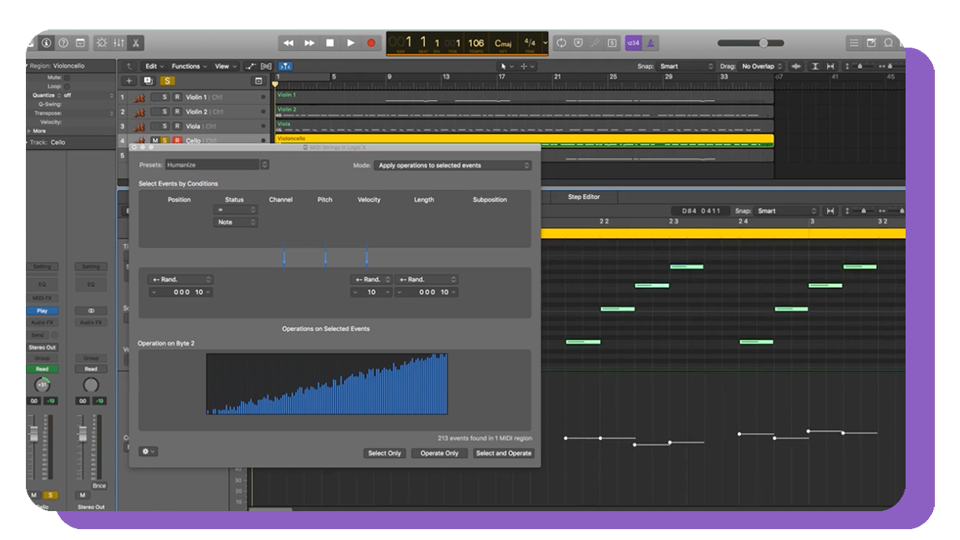Screen dimensions: 960x540
Task: Open the Presets Humanize dropdown
Action: point(217,165)
